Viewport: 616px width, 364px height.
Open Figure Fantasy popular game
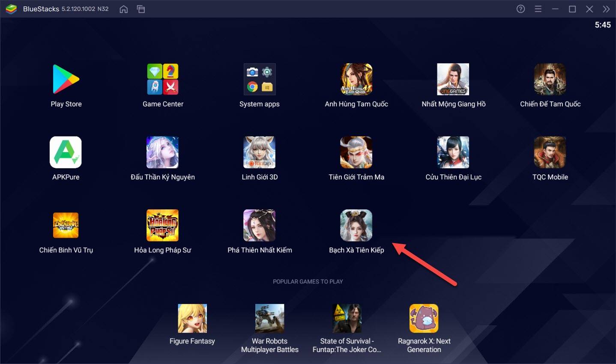[192, 319]
